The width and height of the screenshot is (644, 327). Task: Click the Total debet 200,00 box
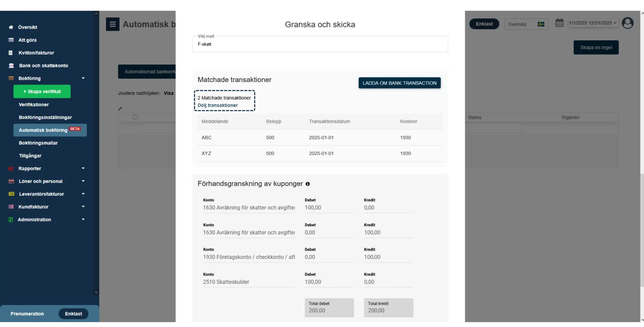pyautogui.click(x=329, y=307)
